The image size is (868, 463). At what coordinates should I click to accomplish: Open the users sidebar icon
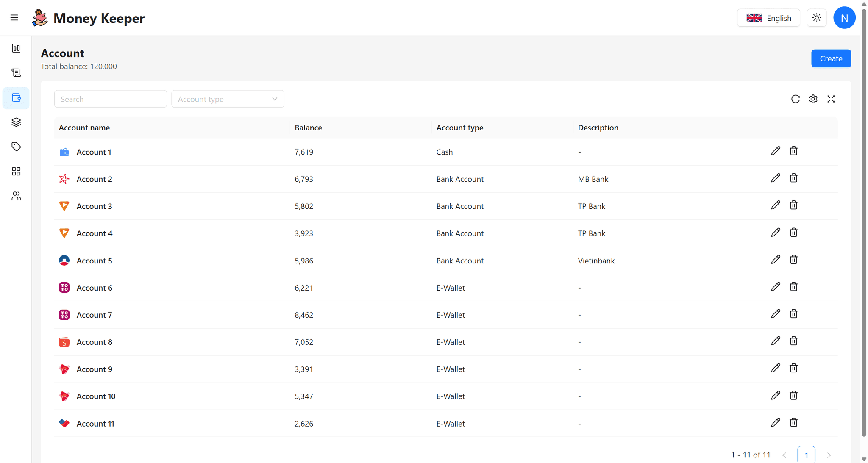point(16,196)
